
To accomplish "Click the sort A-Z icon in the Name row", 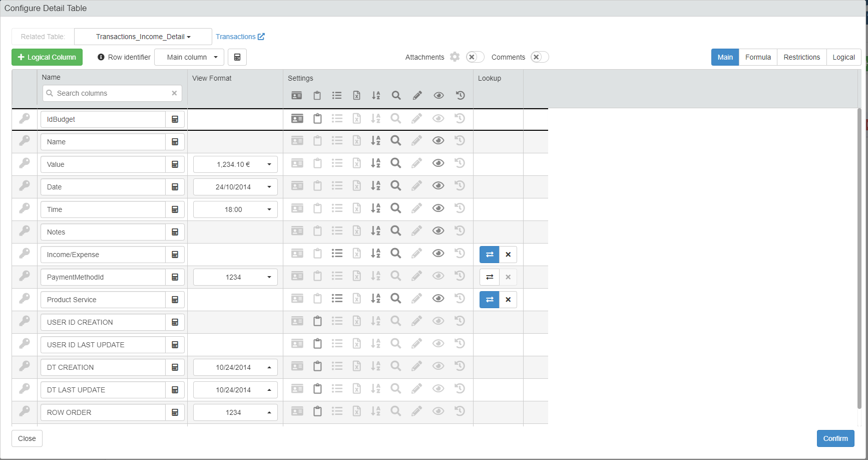I will 375,141.
